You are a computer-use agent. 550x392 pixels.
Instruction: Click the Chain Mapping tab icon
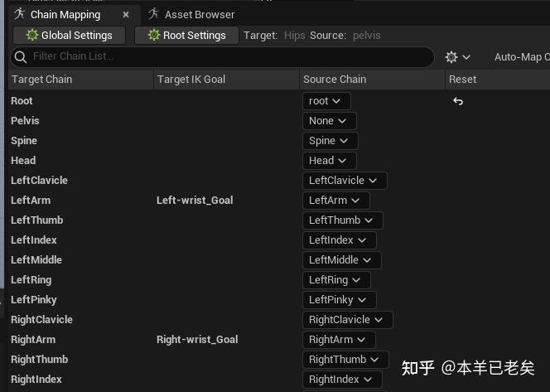(x=20, y=14)
